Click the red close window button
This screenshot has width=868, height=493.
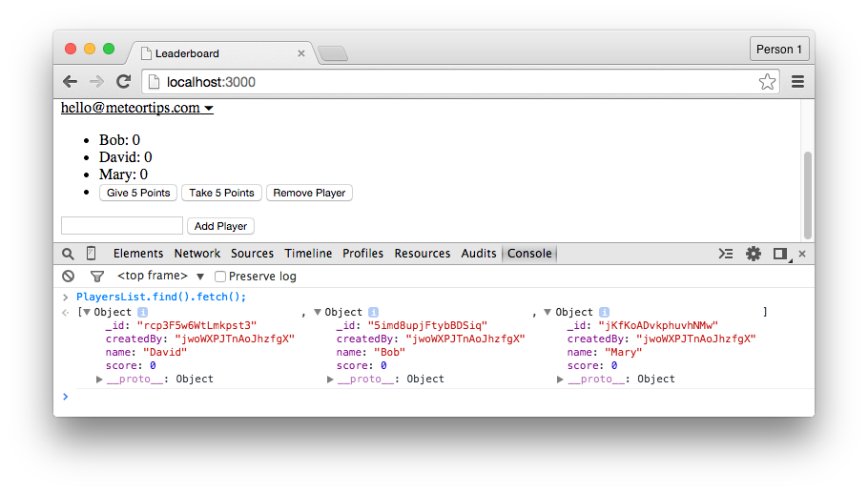click(71, 49)
